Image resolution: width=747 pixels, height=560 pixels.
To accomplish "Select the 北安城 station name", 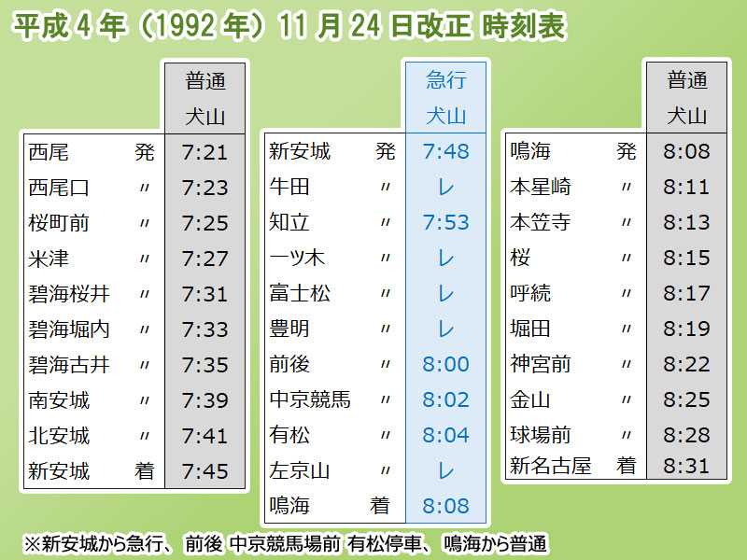I will pyautogui.click(x=59, y=436).
